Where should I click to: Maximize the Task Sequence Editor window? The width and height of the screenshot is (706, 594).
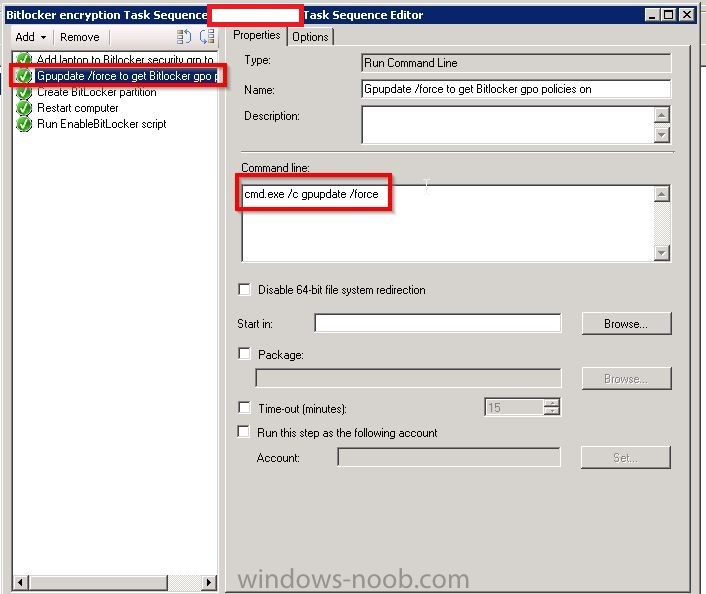[x=669, y=15]
